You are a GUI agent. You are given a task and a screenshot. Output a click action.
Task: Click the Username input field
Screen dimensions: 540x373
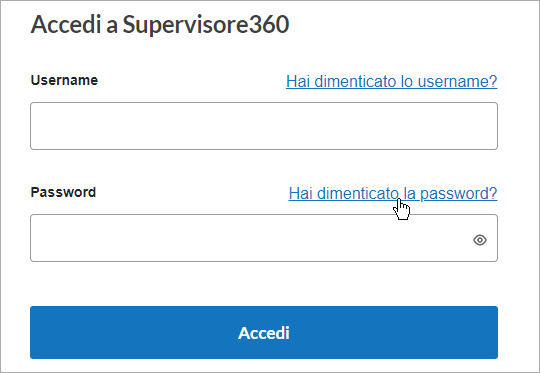[x=264, y=126]
